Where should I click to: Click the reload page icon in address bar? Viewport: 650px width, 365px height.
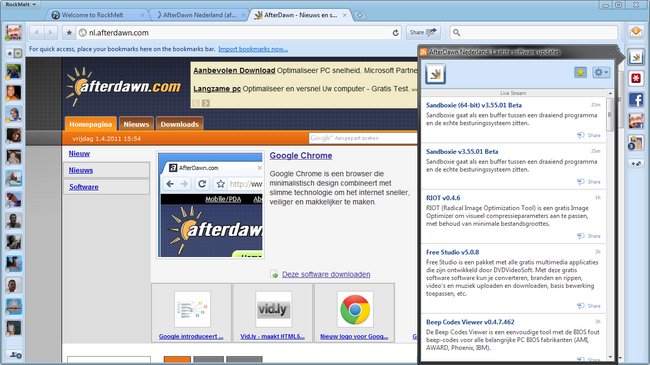click(x=395, y=32)
